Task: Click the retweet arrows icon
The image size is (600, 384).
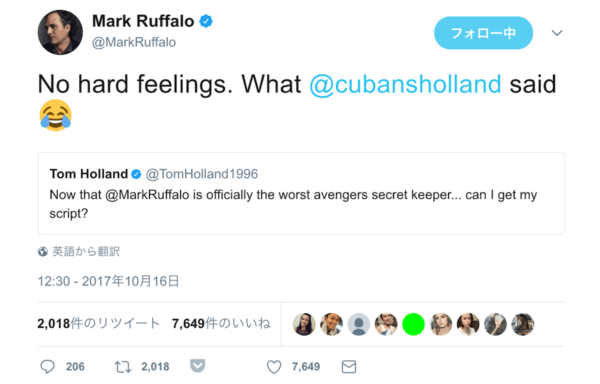Action: click(x=123, y=367)
